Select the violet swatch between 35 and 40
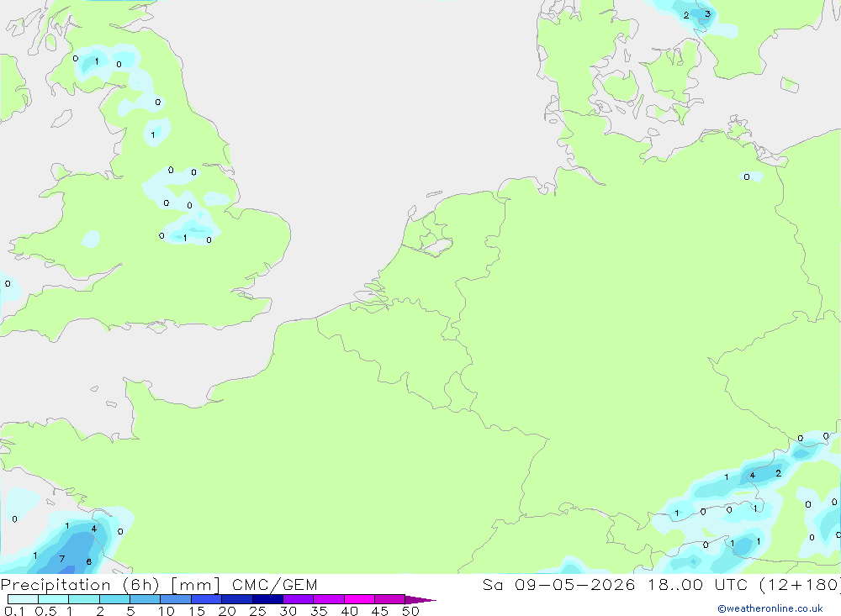The height and width of the screenshot is (616, 841). click(329, 599)
